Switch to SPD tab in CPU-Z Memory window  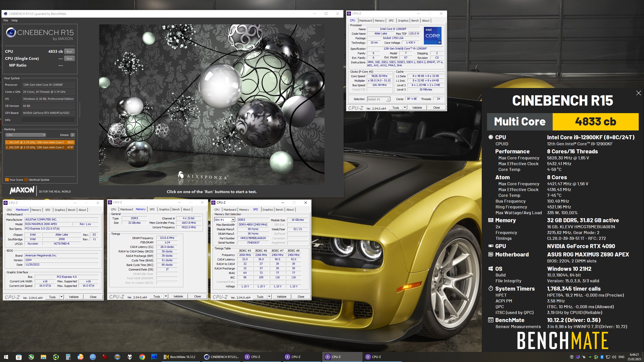point(152,209)
